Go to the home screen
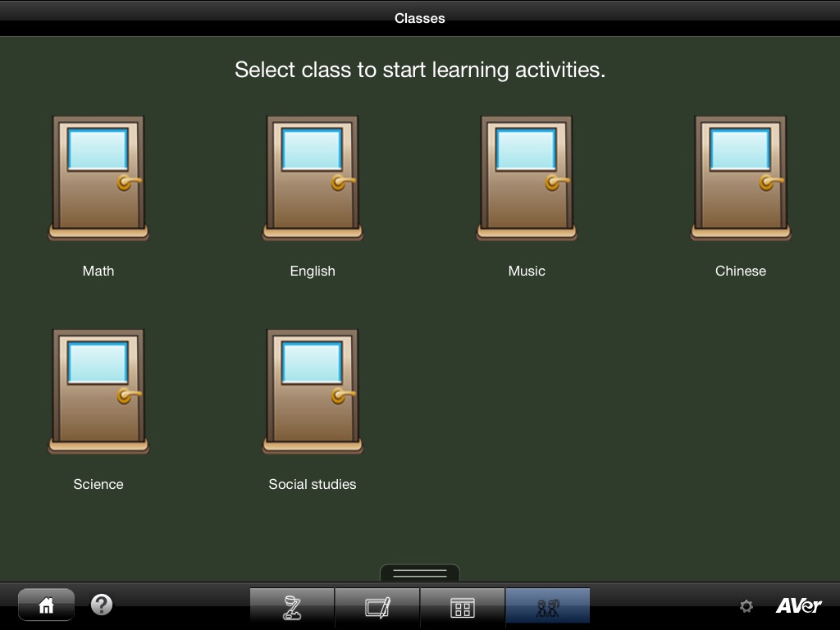 click(x=46, y=605)
